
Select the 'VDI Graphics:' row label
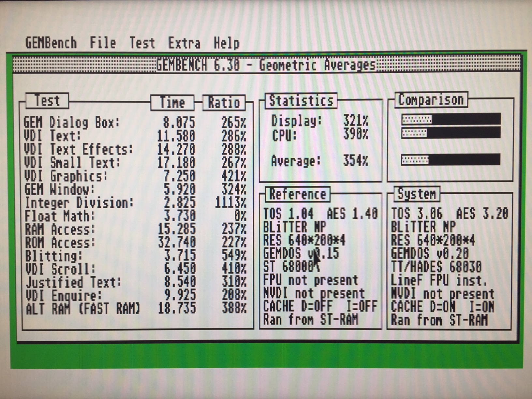click(x=66, y=176)
